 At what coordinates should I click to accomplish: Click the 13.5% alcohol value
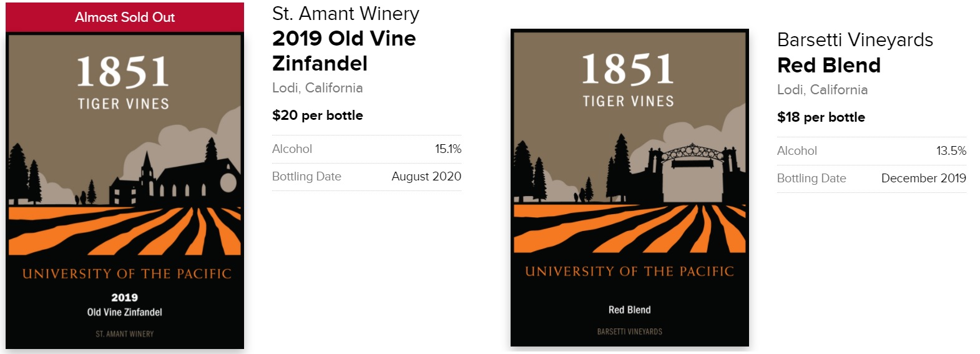(951, 151)
